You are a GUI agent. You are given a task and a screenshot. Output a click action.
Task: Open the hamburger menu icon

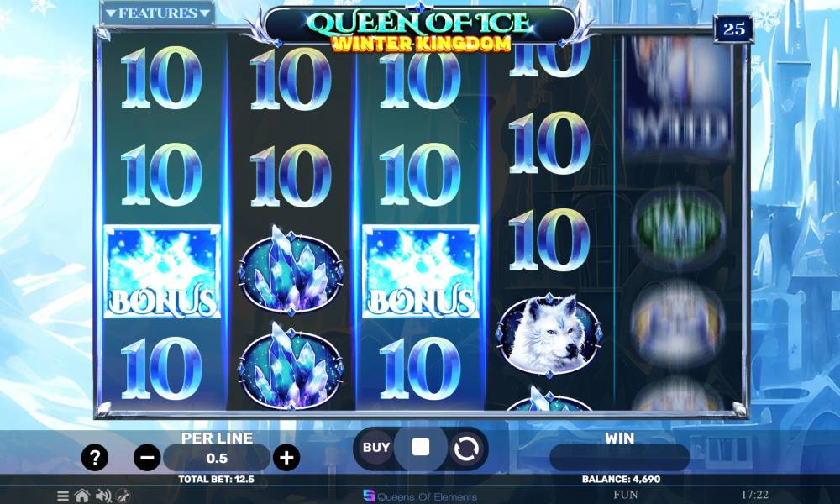63,496
